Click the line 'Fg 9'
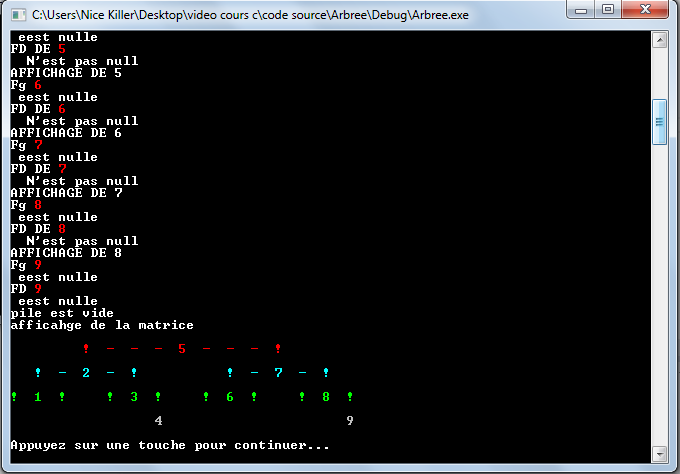680x474 pixels. [26, 265]
